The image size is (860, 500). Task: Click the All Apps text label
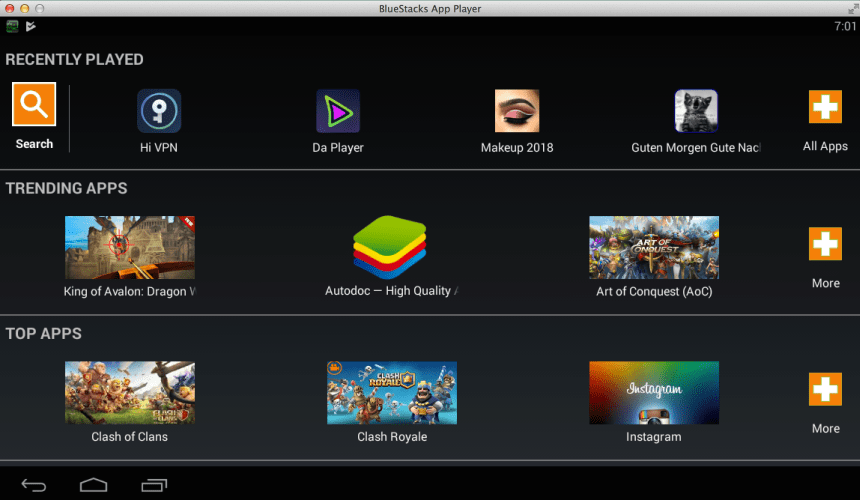(825, 146)
